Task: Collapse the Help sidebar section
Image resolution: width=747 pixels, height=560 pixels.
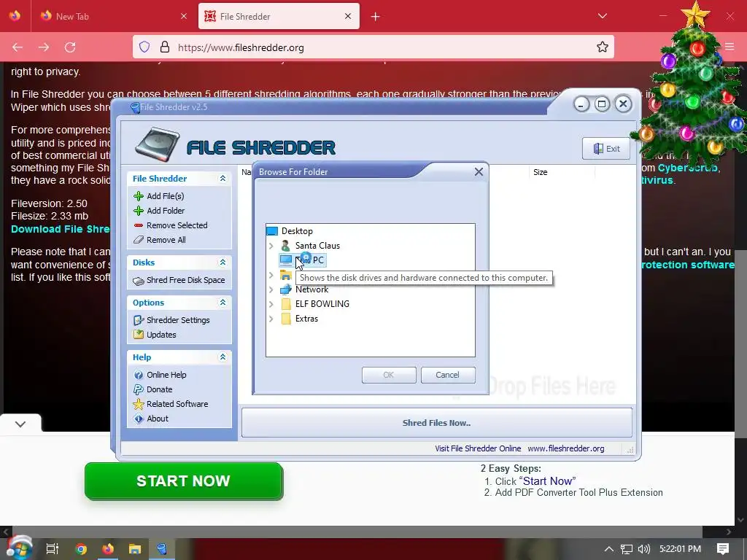Action: [222, 357]
